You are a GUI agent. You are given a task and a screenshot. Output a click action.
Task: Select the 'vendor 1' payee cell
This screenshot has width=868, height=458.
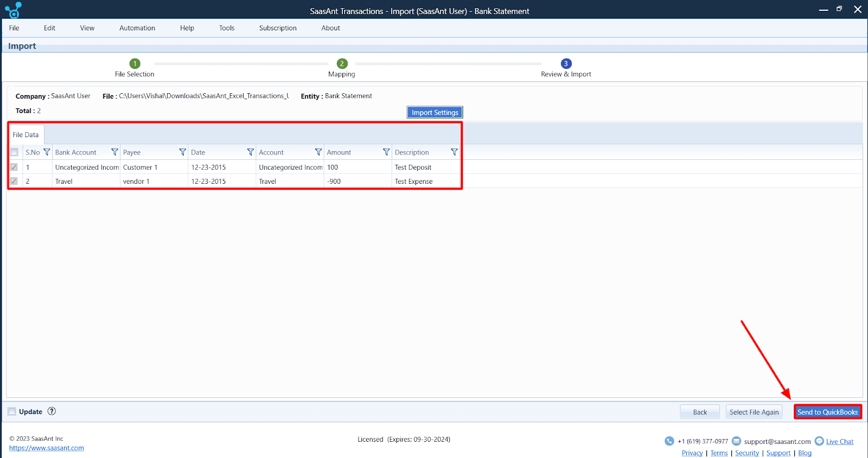[154, 181]
